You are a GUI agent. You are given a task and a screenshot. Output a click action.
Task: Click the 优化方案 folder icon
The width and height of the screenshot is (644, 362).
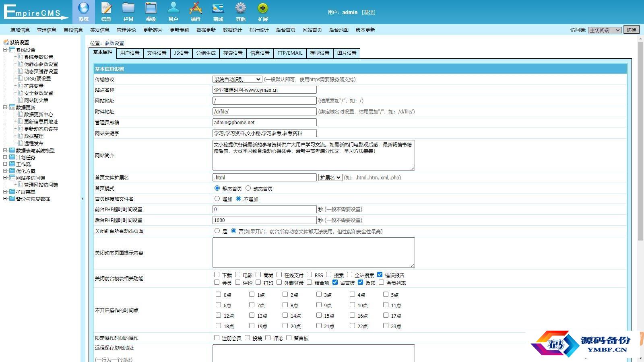click(12, 171)
